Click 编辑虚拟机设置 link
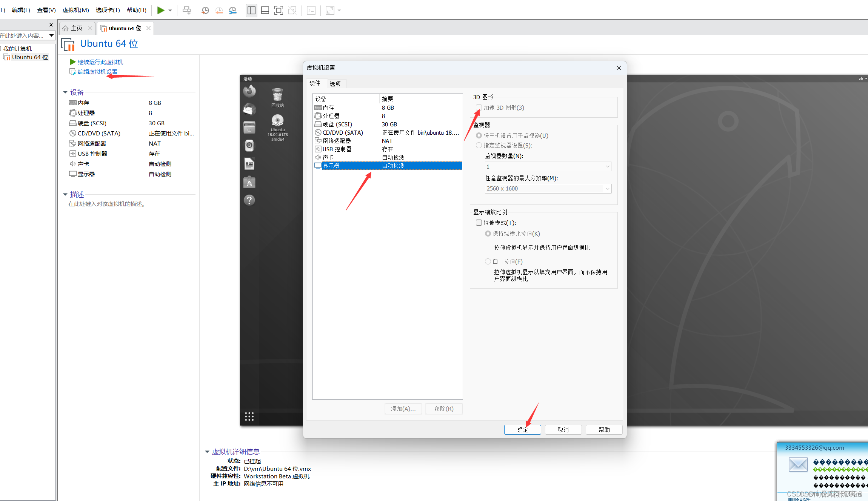The height and width of the screenshot is (501, 868). 97,72
